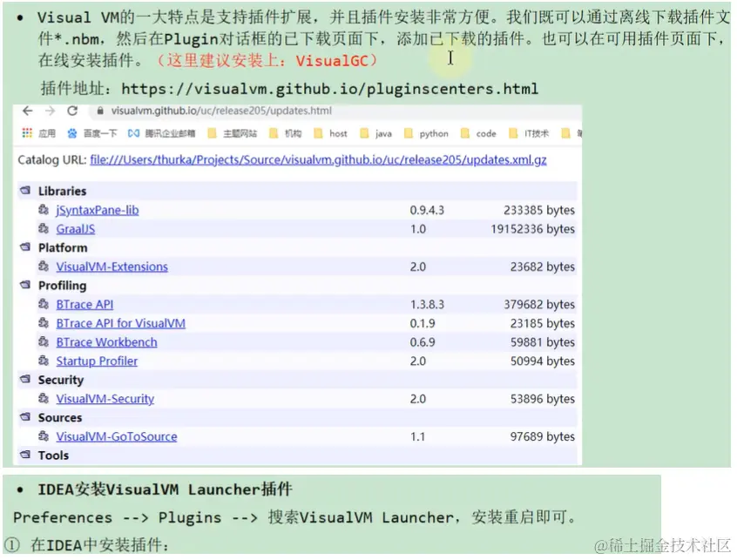Click the plugin icon beside BTrace API

tap(44, 304)
